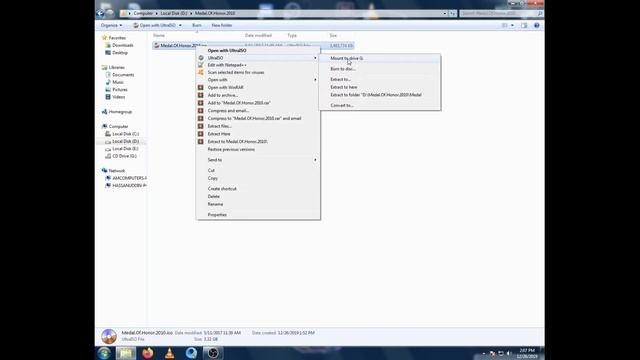Choose Open with UltraISO in context menu
Screen dimensions: 640x360
click(227, 51)
